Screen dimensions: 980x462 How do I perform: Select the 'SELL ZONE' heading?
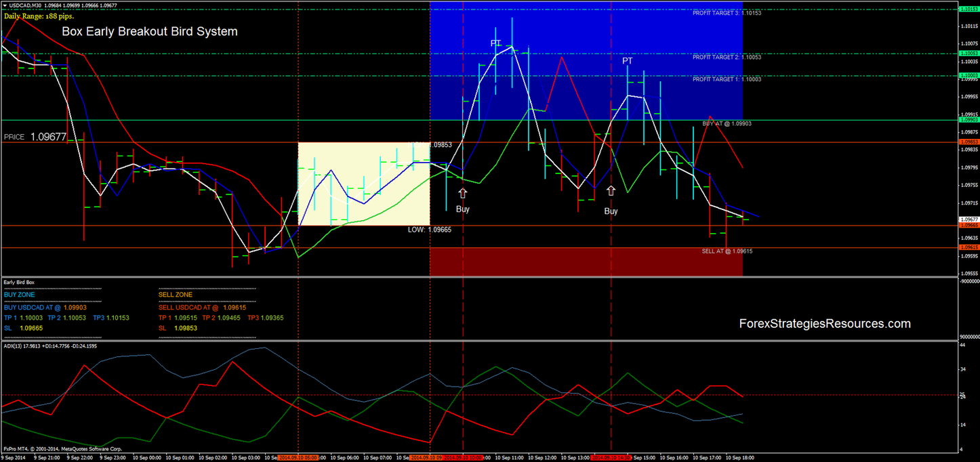[176, 295]
